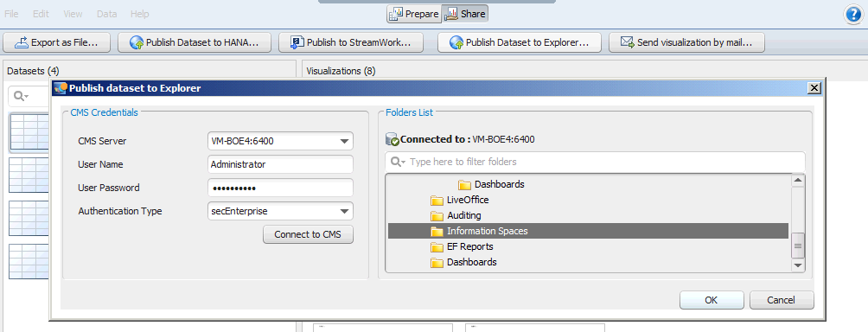Switch to the Prepare tab

(414, 14)
